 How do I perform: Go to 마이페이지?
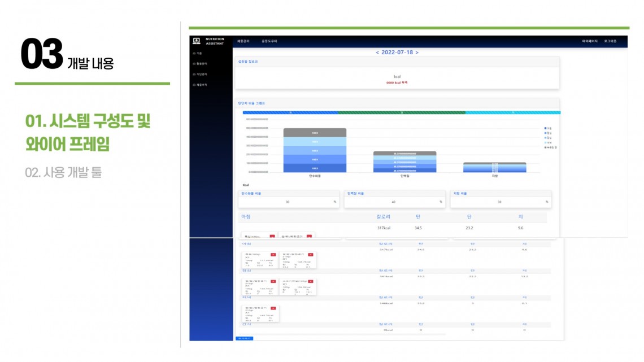pyautogui.click(x=590, y=41)
